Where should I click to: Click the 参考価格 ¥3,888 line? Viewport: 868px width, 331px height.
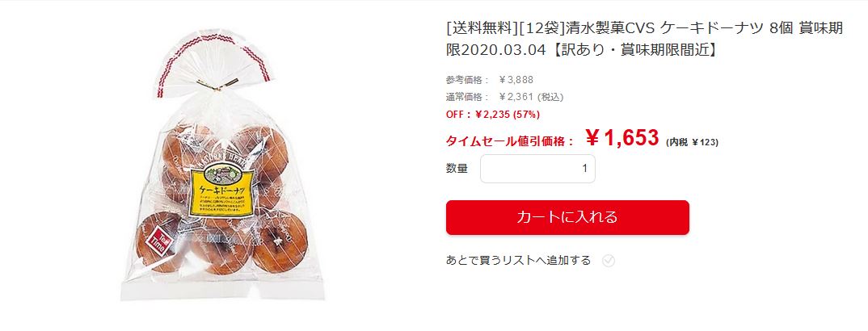tap(489, 80)
